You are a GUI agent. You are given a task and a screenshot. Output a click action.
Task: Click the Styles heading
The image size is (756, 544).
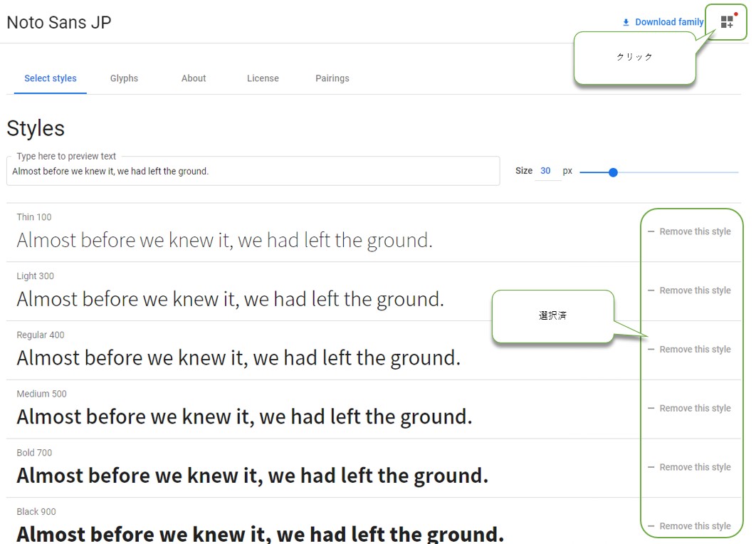point(36,128)
